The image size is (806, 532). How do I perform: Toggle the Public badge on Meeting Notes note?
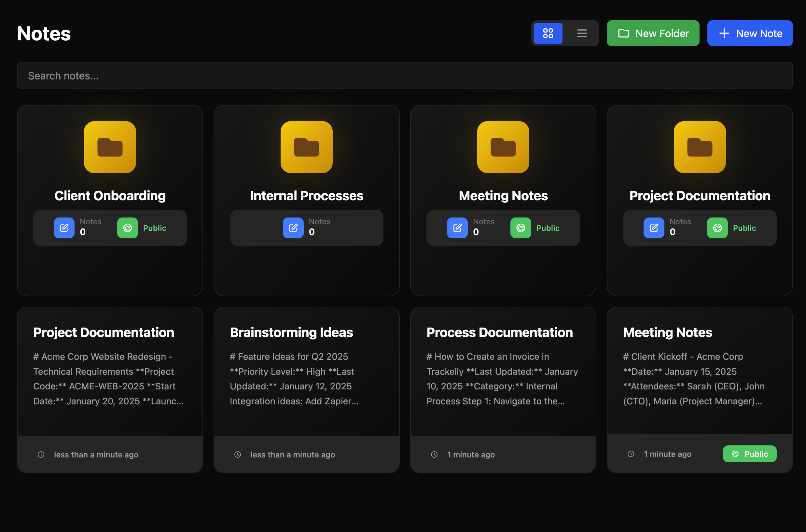click(x=750, y=454)
